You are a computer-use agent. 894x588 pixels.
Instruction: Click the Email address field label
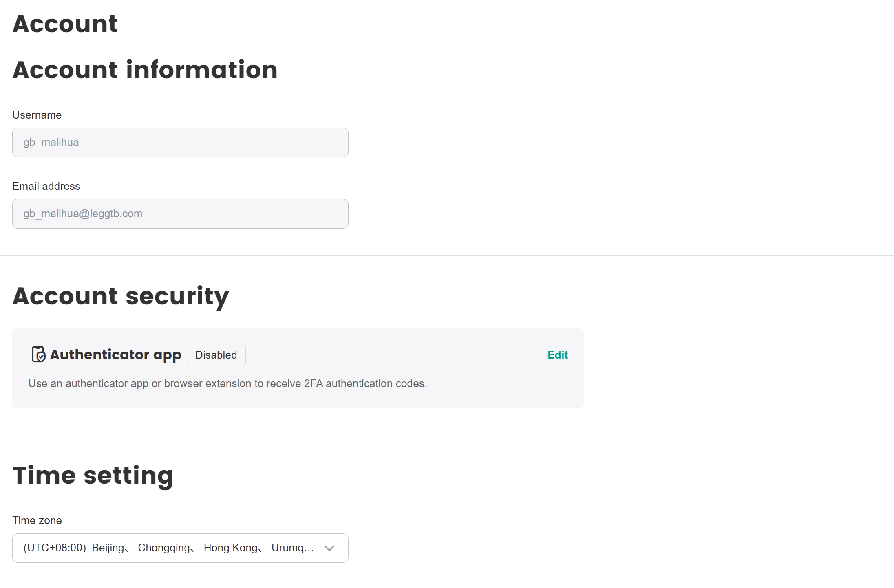coord(46,186)
